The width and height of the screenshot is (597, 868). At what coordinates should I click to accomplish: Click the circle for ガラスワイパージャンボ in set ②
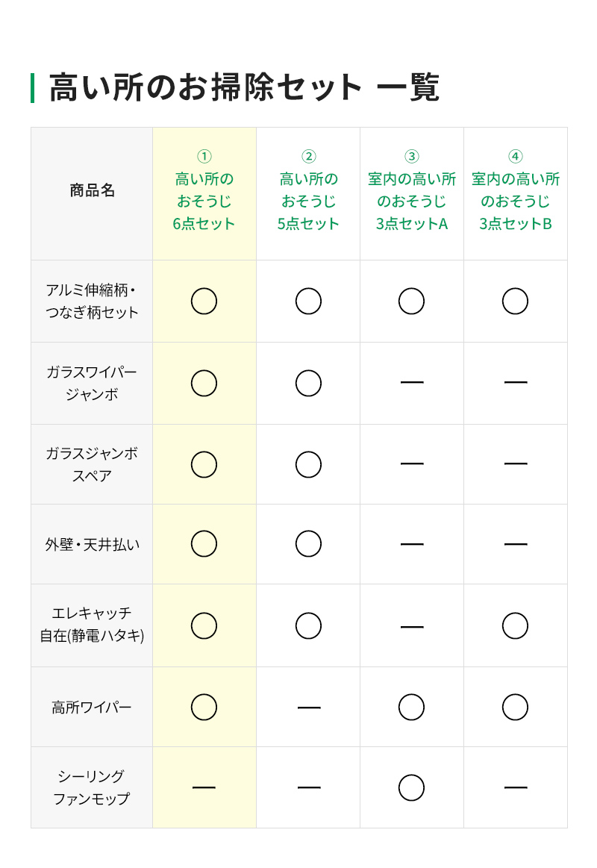tap(308, 383)
